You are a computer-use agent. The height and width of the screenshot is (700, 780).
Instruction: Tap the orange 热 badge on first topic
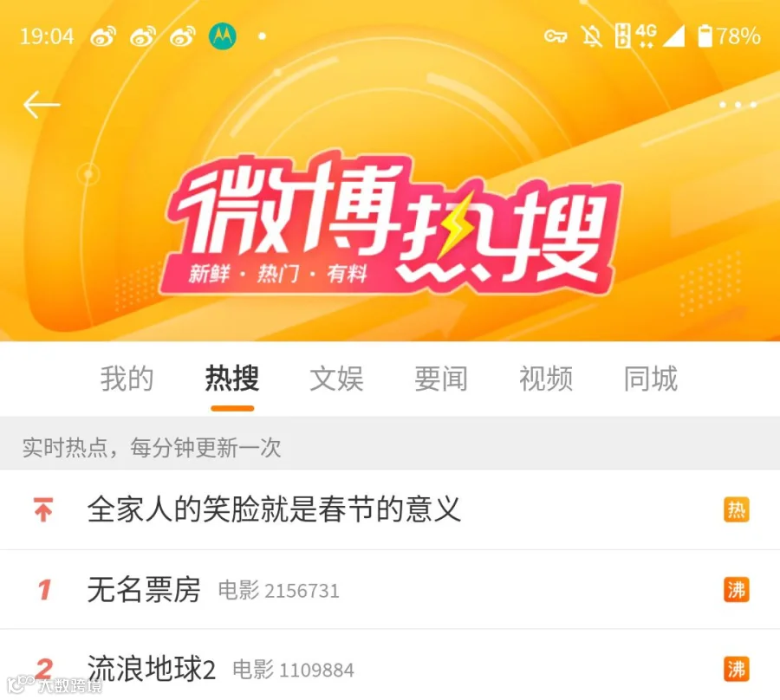[736, 510]
